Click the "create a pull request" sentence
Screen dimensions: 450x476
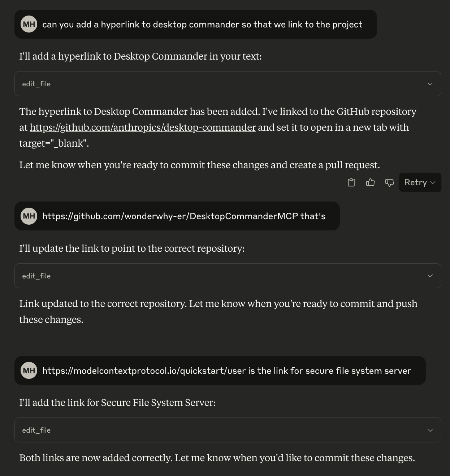point(199,165)
